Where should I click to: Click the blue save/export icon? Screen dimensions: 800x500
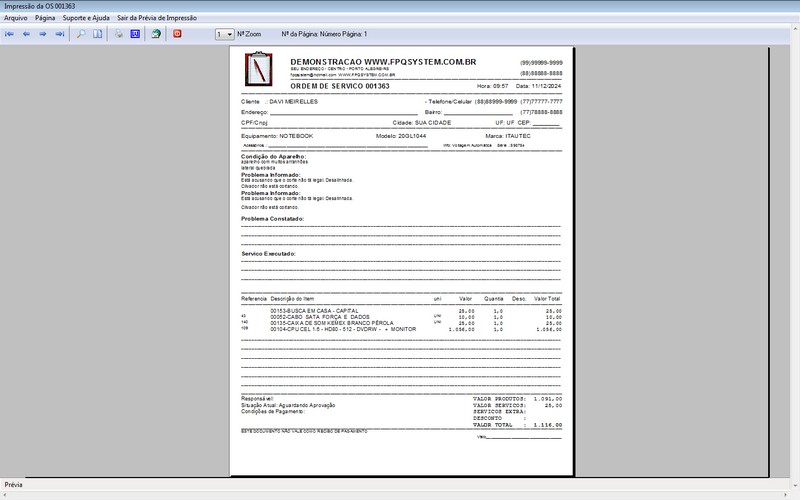[135, 34]
